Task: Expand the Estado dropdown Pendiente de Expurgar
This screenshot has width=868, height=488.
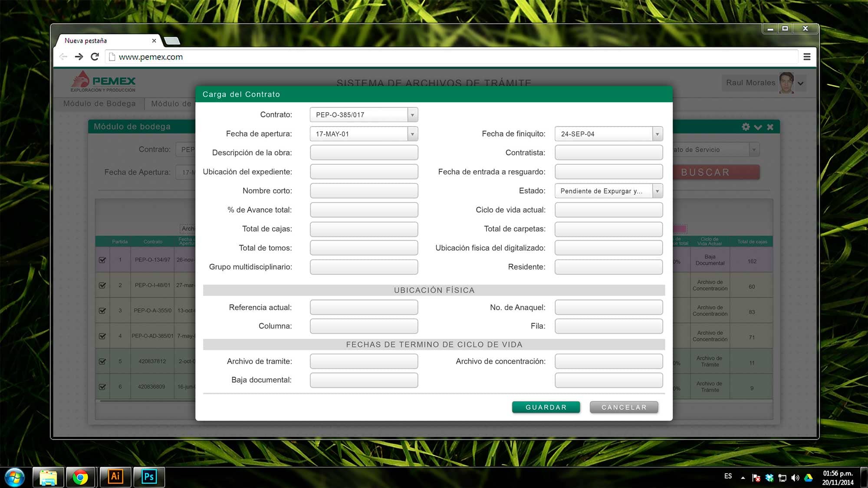Action: [657, 191]
